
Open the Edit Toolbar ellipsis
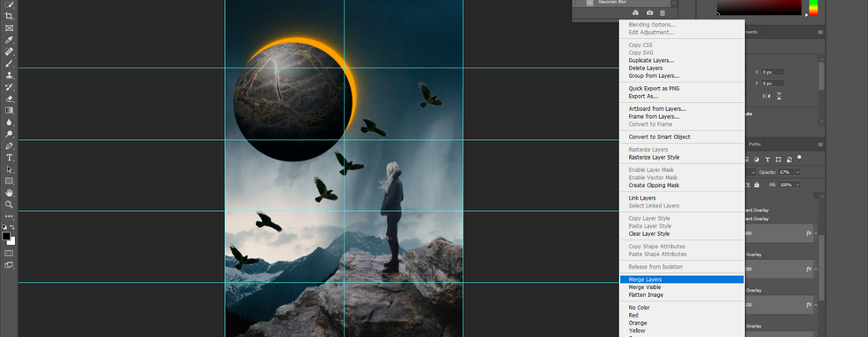pos(9,216)
